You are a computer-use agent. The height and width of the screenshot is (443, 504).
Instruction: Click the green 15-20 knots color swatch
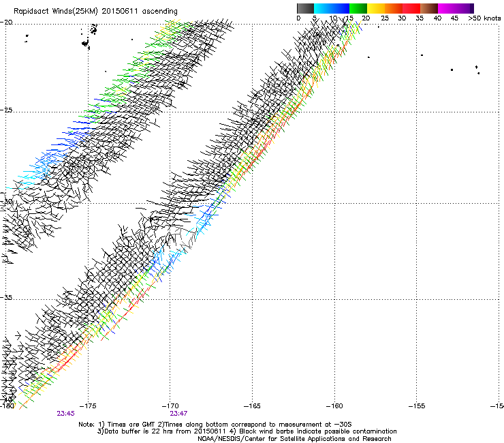tap(358, 8)
